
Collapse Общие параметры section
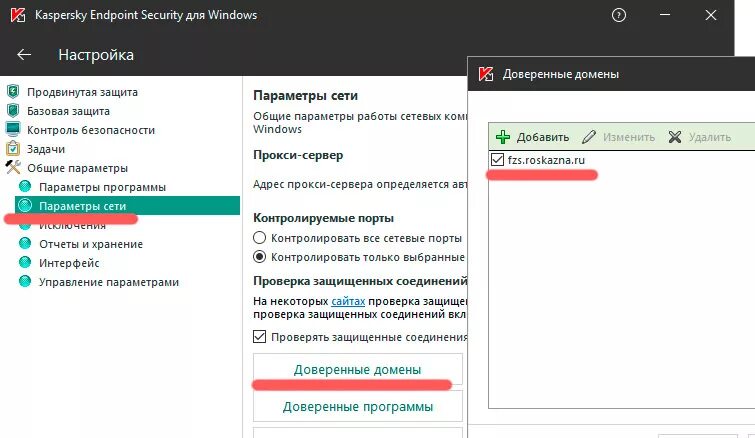tap(78, 168)
